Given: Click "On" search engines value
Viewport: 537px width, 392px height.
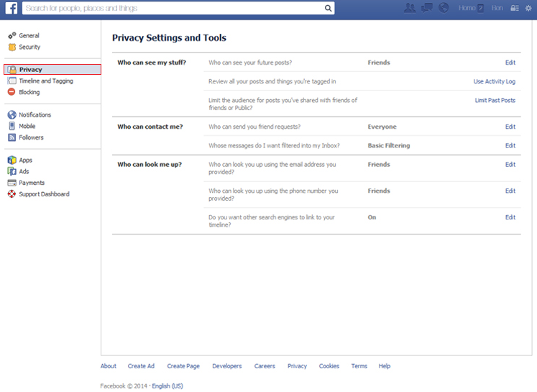Looking at the screenshot, I should (x=372, y=217).
